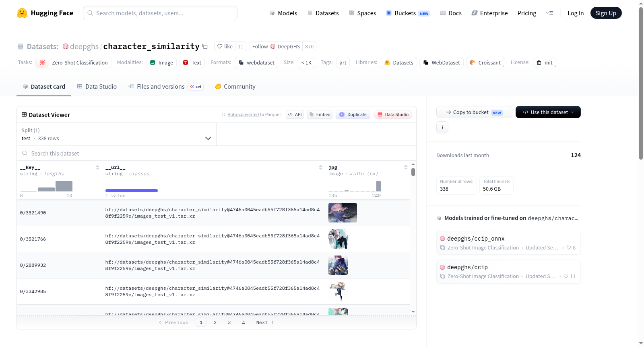Screen dimensions: 644x347
Task: Open thumbnail for row 0/2889932
Action: pos(338,265)
